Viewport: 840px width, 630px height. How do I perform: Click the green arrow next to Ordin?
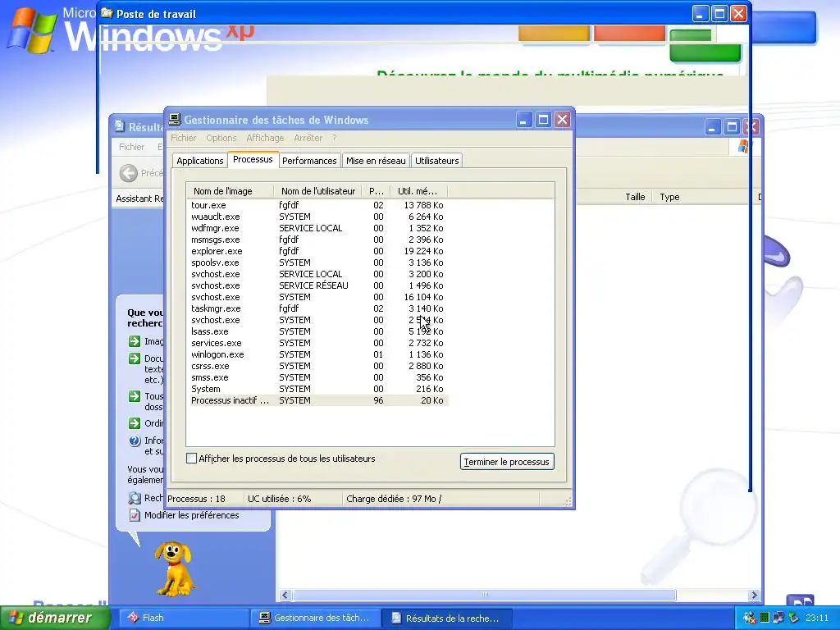point(134,423)
